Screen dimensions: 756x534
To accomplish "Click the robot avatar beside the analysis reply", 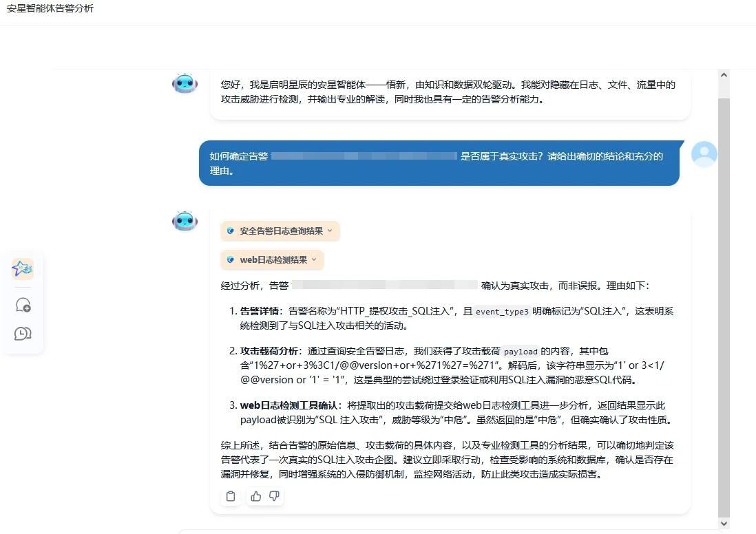I will 185,221.
